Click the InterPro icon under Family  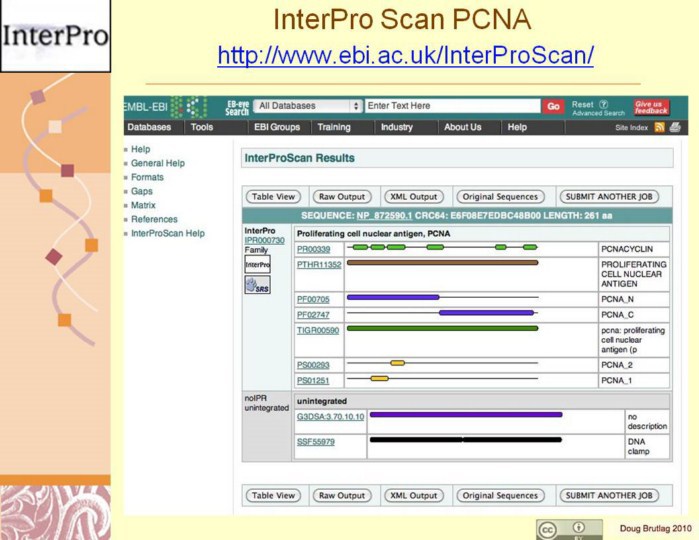[x=257, y=264]
